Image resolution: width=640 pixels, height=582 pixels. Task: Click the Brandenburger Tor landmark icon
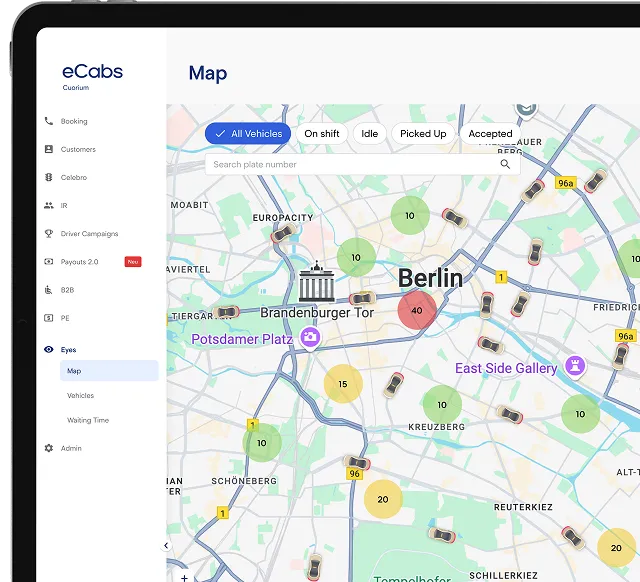(317, 282)
